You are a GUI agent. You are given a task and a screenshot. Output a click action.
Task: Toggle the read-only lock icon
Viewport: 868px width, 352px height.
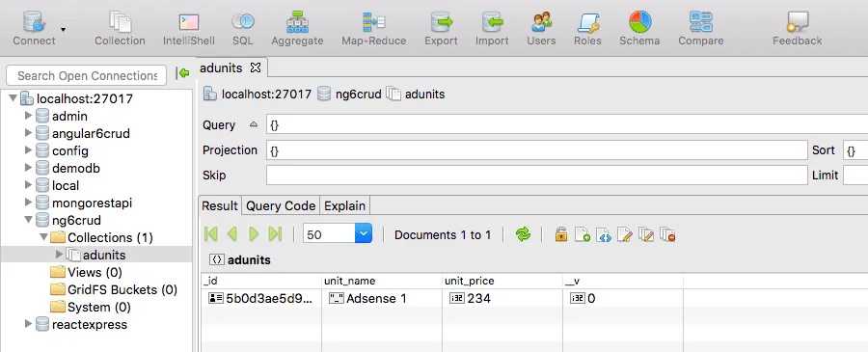(561, 234)
